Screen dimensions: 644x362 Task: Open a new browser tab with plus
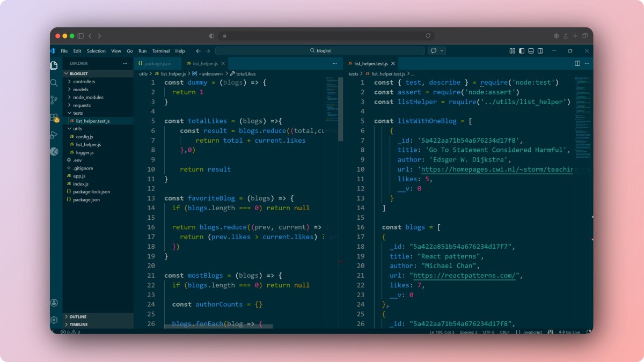click(575, 36)
